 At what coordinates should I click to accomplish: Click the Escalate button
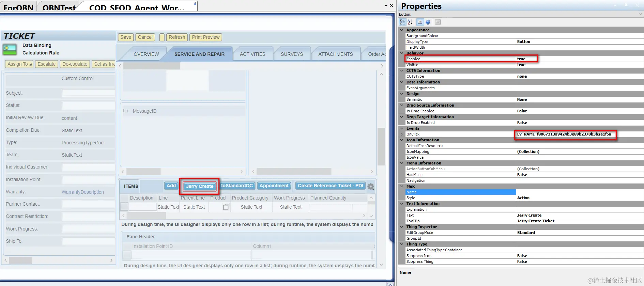(x=46, y=64)
